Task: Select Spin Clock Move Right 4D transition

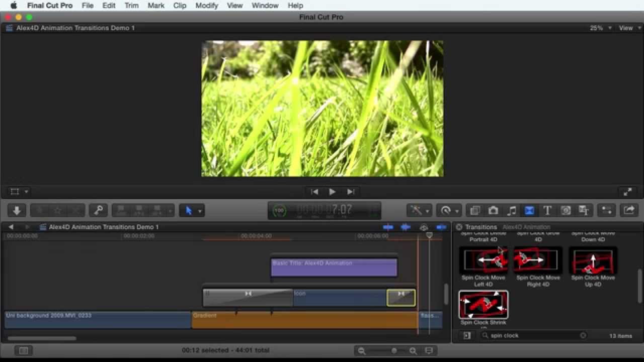Action: (538, 260)
